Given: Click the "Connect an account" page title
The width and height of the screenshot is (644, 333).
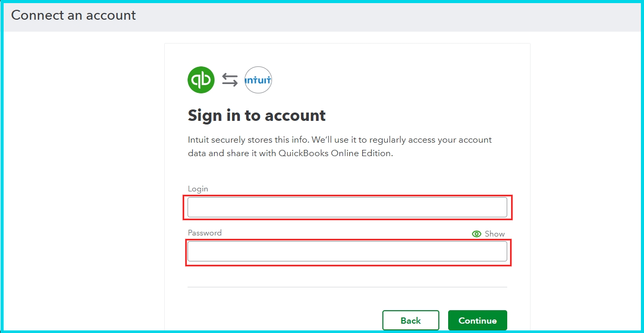Looking at the screenshot, I should [74, 16].
